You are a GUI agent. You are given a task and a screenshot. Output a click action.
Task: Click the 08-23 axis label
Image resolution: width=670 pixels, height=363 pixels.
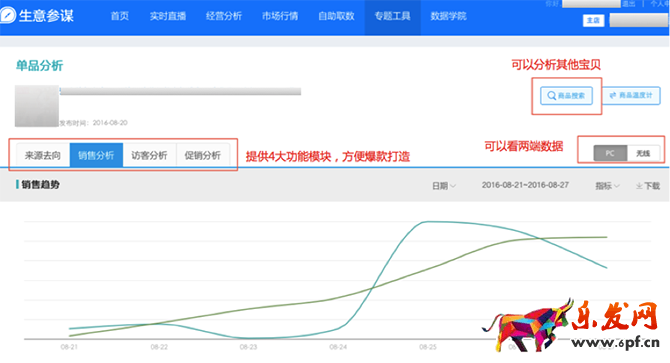[248, 347]
